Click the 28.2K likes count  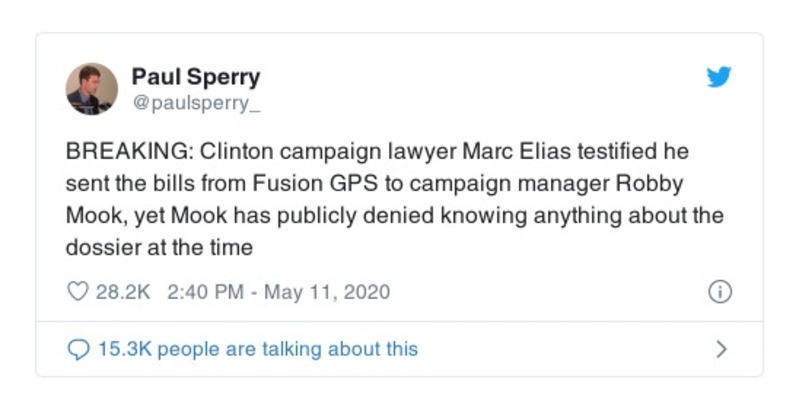point(123,292)
